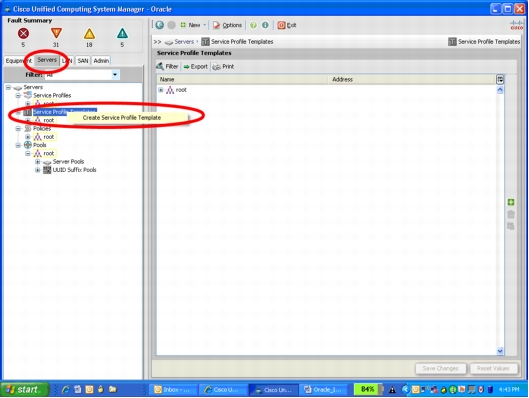Open the Filter dropdown in navigation pane
Viewport: 529px width, 398px height.
coord(115,75)
